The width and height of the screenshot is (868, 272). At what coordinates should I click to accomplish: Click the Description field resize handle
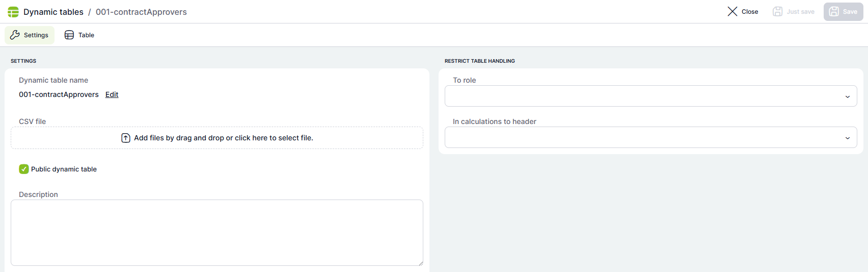(x=421, y=263)
